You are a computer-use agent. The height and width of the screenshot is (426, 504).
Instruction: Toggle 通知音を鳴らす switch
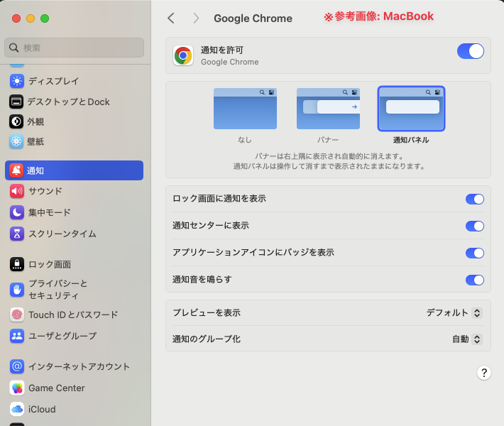tap(474, 280)
